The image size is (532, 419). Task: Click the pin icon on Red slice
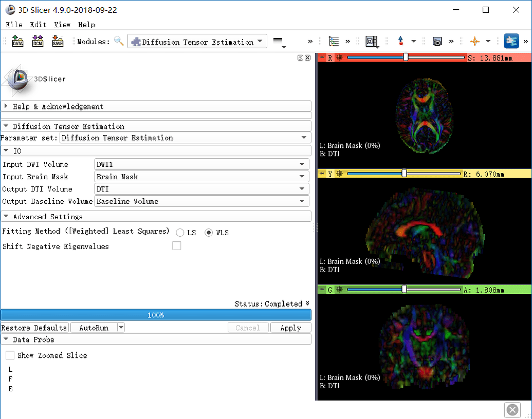tap(322, 58)
